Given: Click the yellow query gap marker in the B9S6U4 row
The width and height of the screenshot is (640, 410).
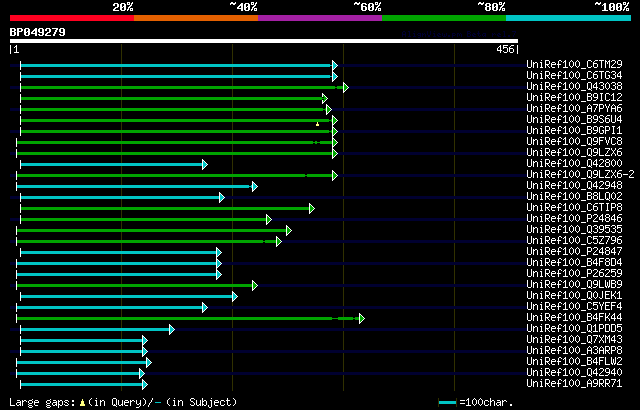Looking at the screenshot, I should (x=318, y=124).
